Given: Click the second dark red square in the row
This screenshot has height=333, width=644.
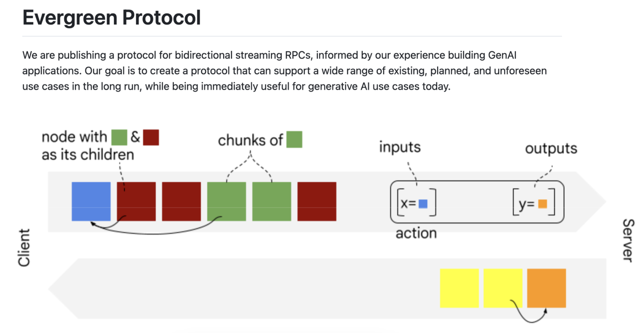Looking at the screenshot, I should [x=181, y=201].
